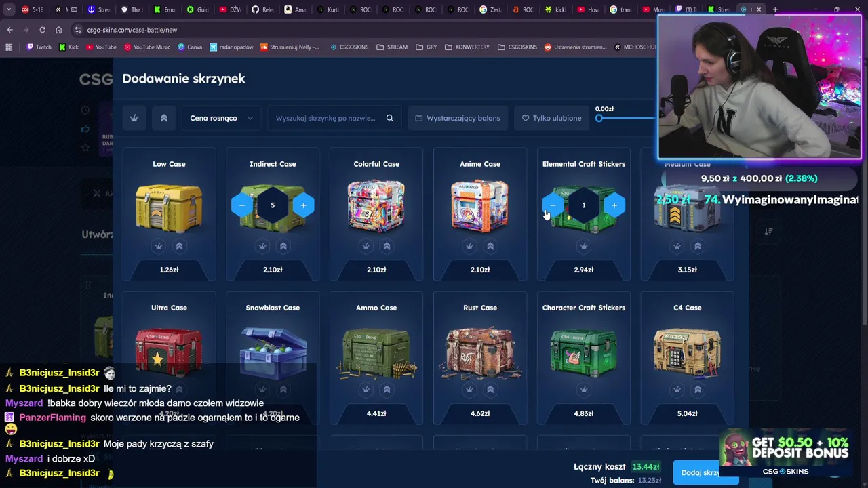
Task: Switch to the Ama Amazon browser tab
Action: click(x=295, y=9)
